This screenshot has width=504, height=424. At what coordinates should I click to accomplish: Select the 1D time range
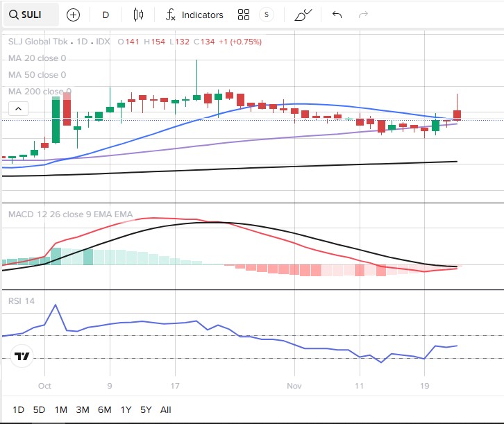click(x=19, y=409)
